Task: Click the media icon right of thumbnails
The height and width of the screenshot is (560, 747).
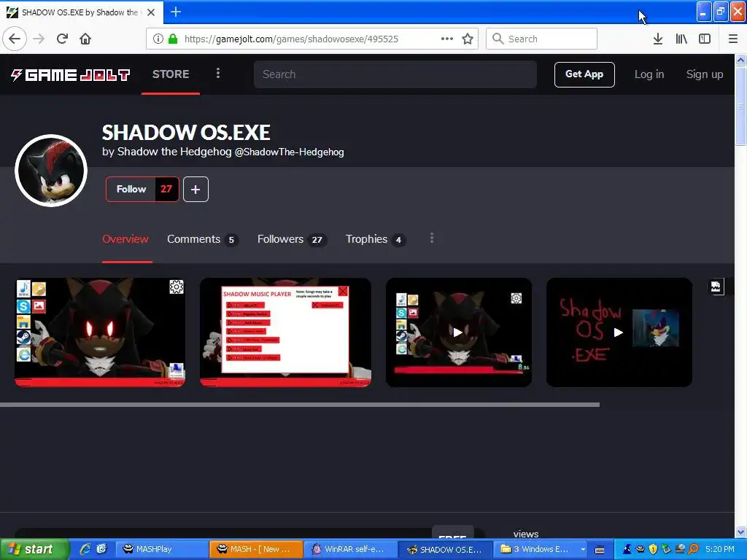Action: pos(716,287)
